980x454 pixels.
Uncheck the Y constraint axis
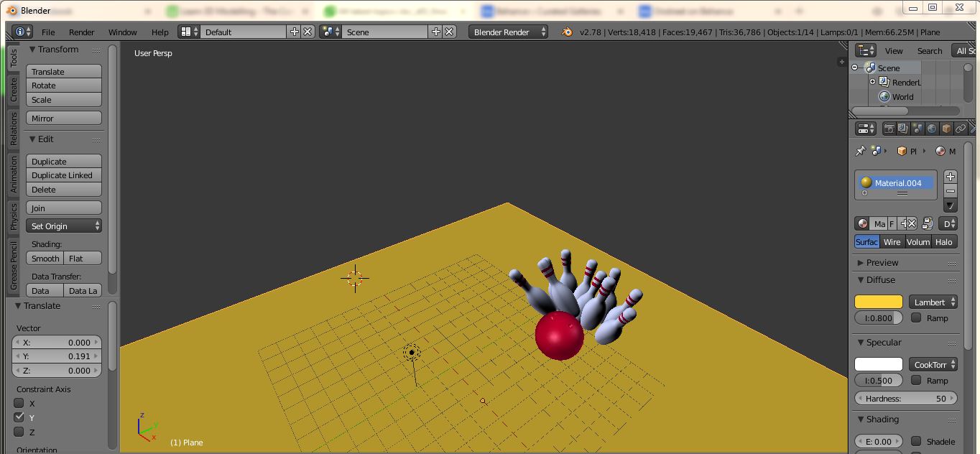click(x=19, y=417)
